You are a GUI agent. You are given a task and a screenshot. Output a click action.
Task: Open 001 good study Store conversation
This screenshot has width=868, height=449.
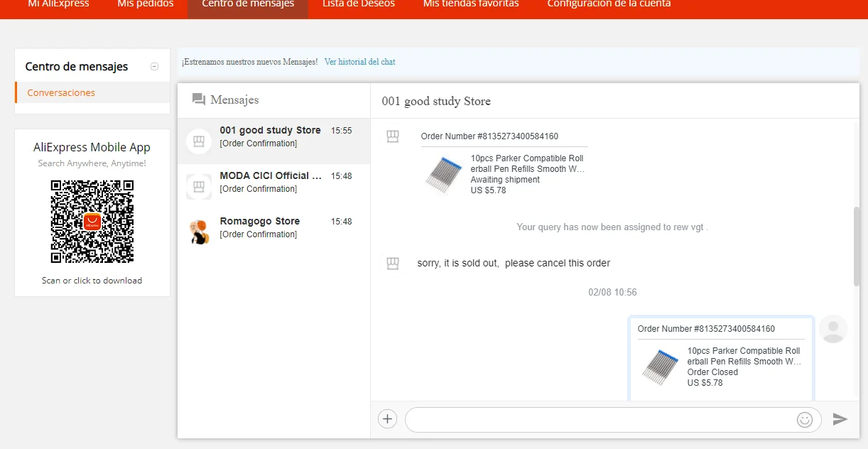(x=273, y=141)
